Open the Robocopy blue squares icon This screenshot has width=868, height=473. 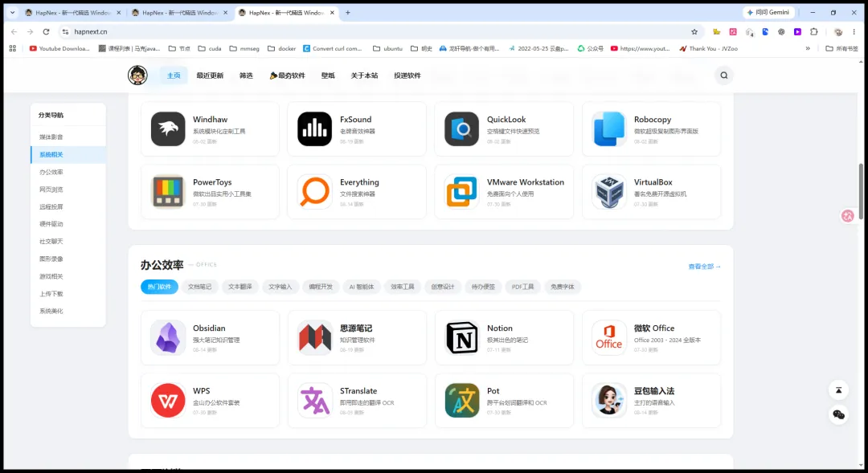point(608,129)
